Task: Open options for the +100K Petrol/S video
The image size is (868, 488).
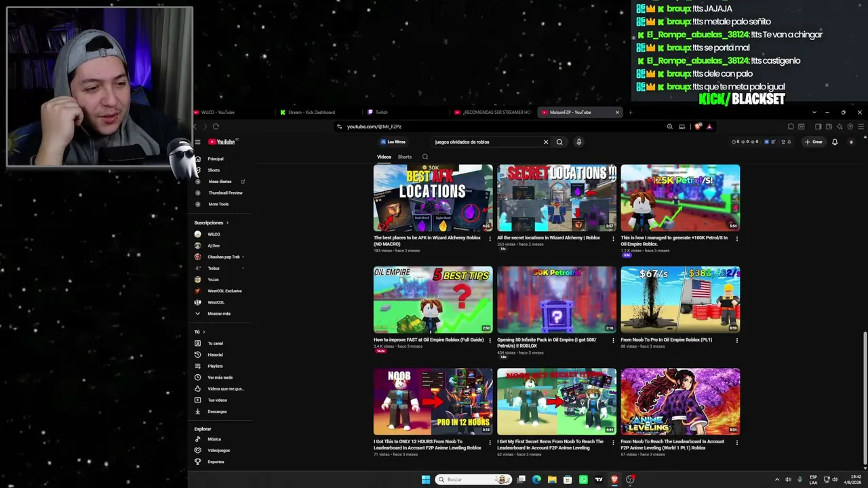Action: 737,239
